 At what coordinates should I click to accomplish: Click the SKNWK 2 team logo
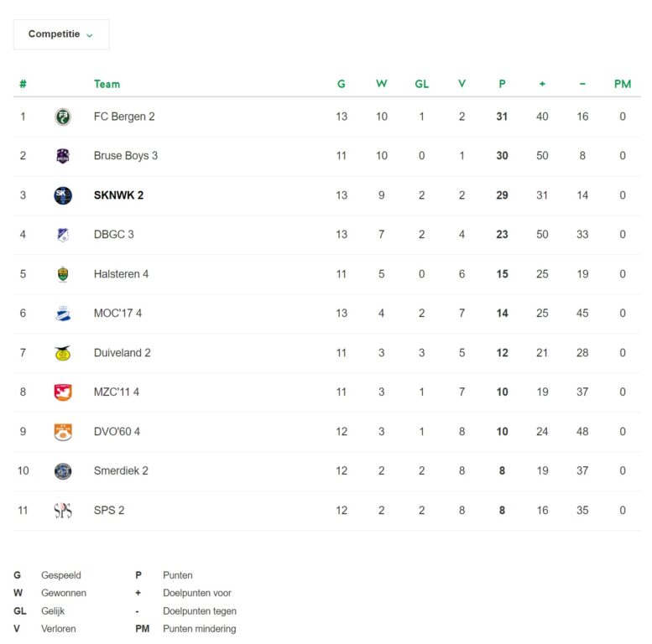pyautogui.click(x=63, y=195)
